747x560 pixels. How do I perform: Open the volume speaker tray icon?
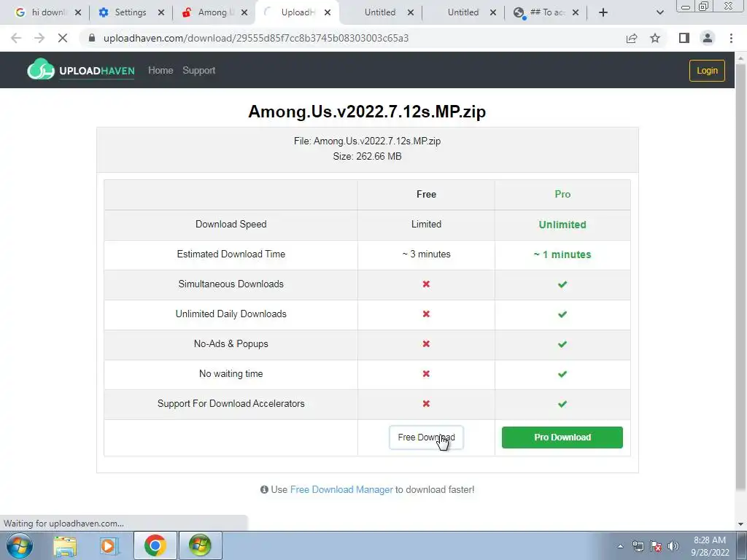(673, 546)
